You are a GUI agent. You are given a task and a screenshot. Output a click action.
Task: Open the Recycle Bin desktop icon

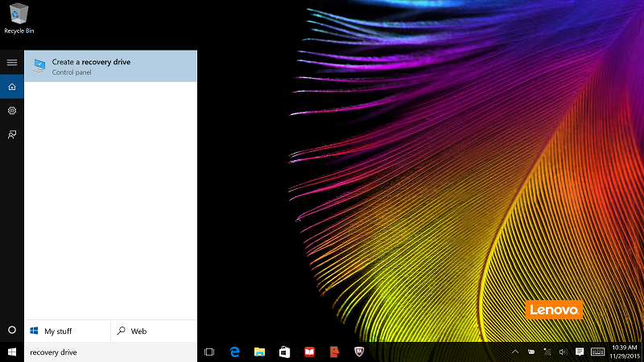(19, 19)
